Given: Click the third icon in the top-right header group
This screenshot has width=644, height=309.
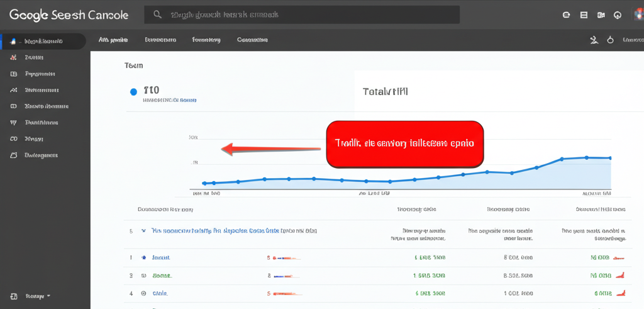Looking at the screenshot, I should pos(601,14).
